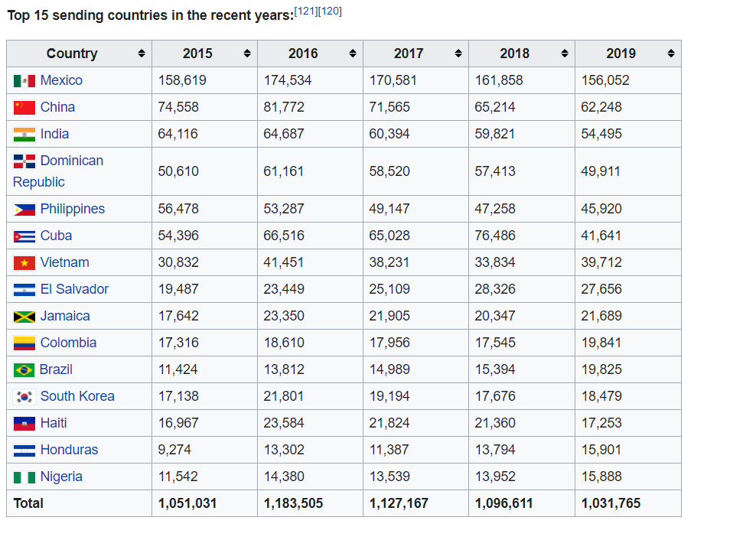
Task: Sort table by 2015 column arrows
Action: pos(246,54)
